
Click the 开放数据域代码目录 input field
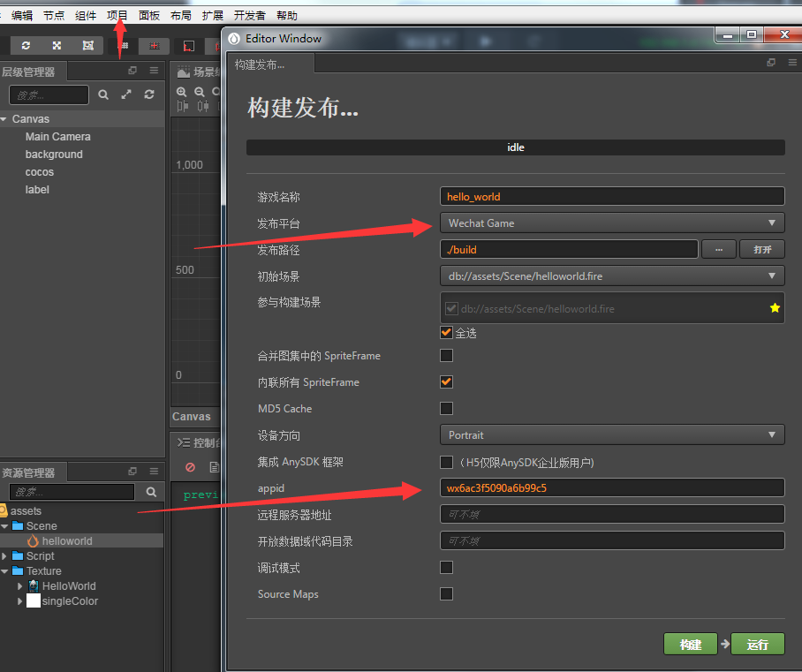click(x=612, y=541)
